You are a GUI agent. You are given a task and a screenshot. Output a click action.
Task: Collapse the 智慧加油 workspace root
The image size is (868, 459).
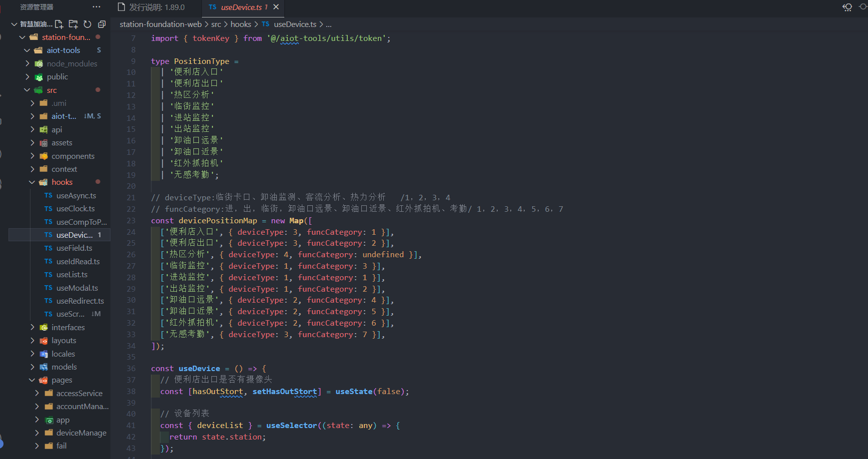[x=14, y=24]
